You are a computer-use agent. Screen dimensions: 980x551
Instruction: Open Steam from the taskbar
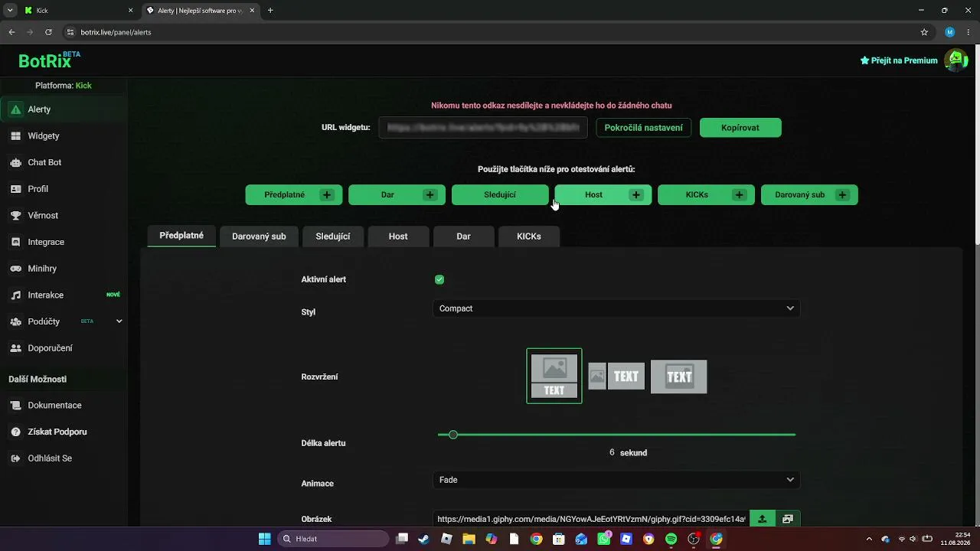(x=423, y=539)
